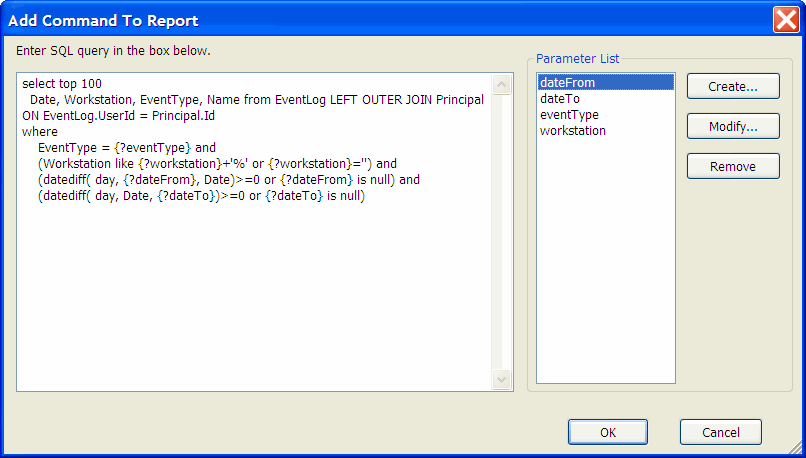Select dateFrom in the Parameter List

(x=567, y=83)
